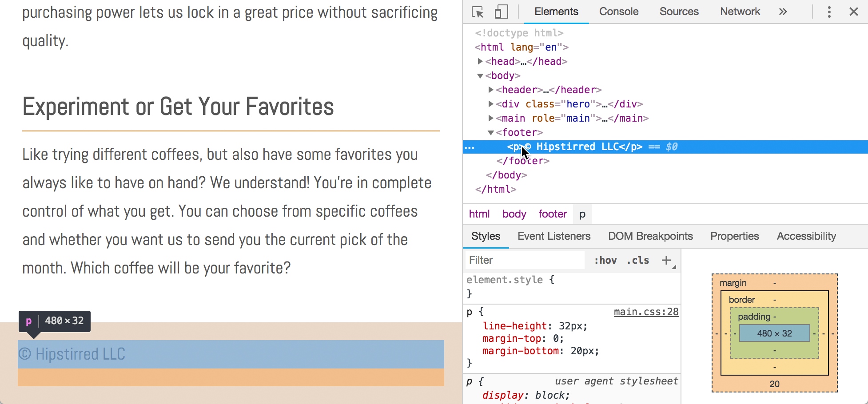
Task: Select the inspect element tool
Action: pyautogui.click(x=477, y=12)
